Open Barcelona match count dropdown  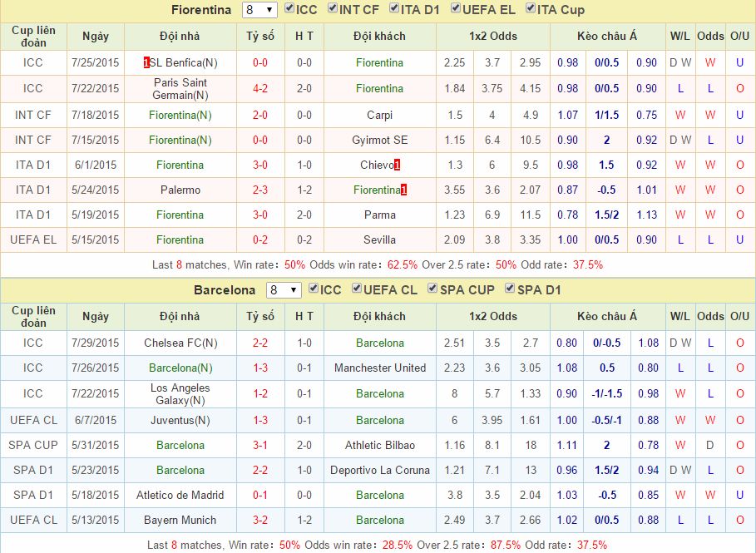[284, 289]
